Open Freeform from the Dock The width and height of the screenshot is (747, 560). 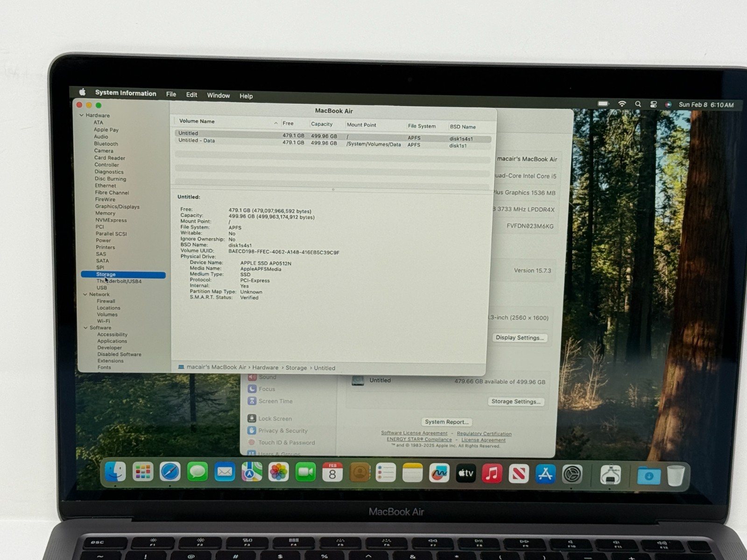click(439, 473)
